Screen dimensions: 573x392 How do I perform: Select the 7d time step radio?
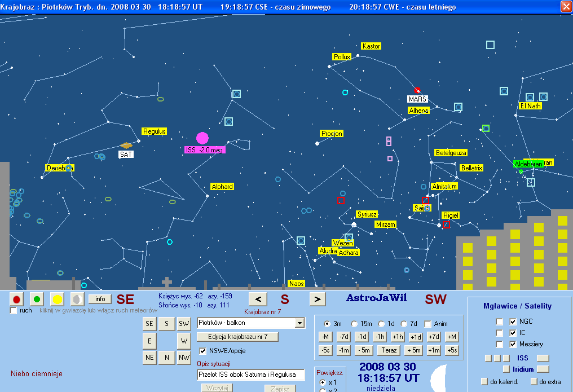click(x=404, y=324)
